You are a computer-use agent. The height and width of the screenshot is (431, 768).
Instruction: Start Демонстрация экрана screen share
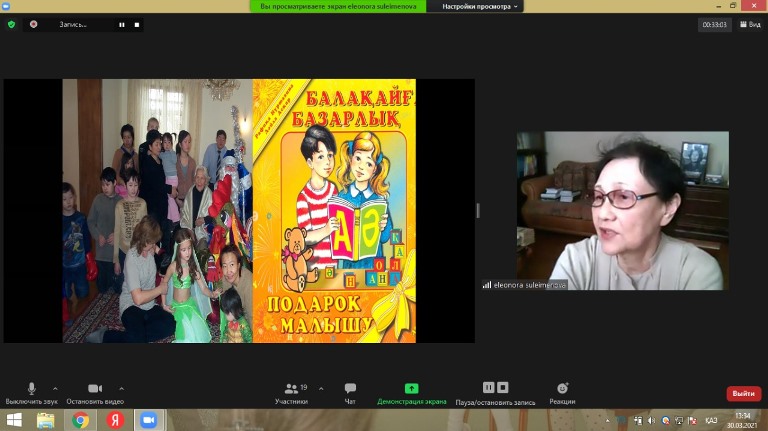click(x=411, y=394)
